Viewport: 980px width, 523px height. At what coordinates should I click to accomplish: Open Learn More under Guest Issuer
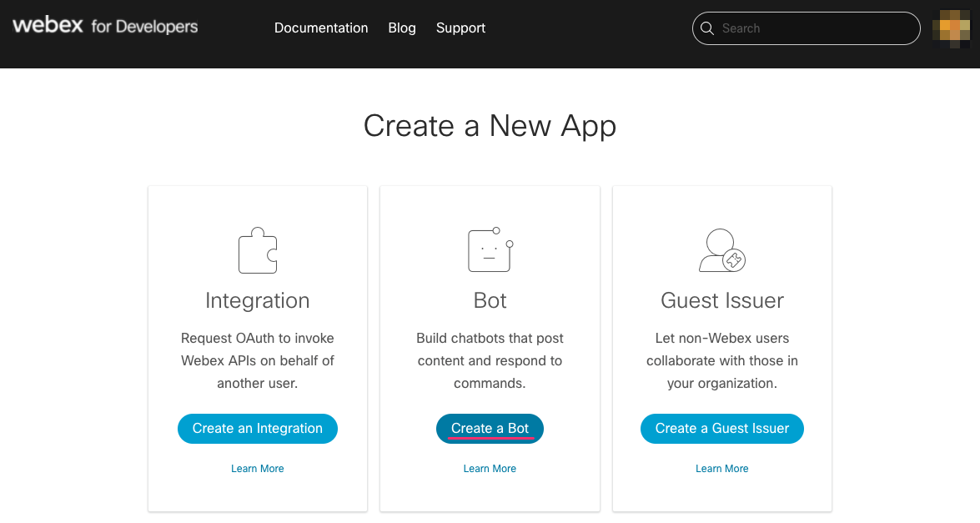pyautogui.click(x=722, y=469)
